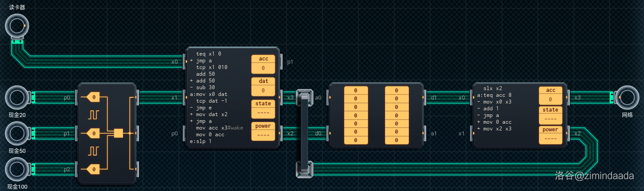This screenshot has height=191, width=644.
Task: Place cursor on the "slx x2" code line
Action: [x=493, y=88]
